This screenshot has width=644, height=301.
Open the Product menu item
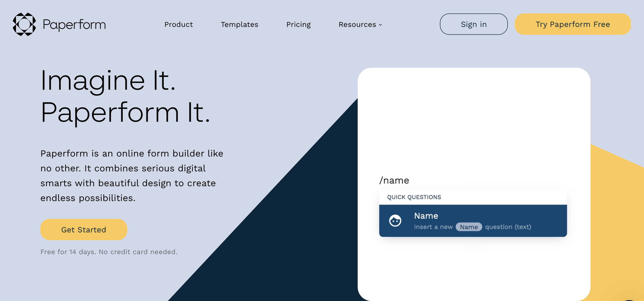pyautogui.click(x=179, y=24)
